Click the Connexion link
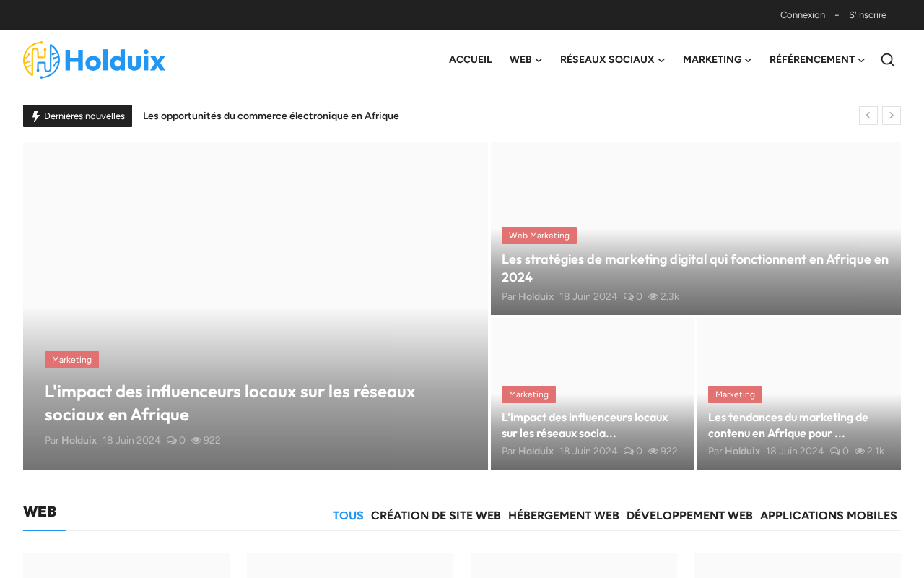Screen dimensions: 924x578 point(802,15)
